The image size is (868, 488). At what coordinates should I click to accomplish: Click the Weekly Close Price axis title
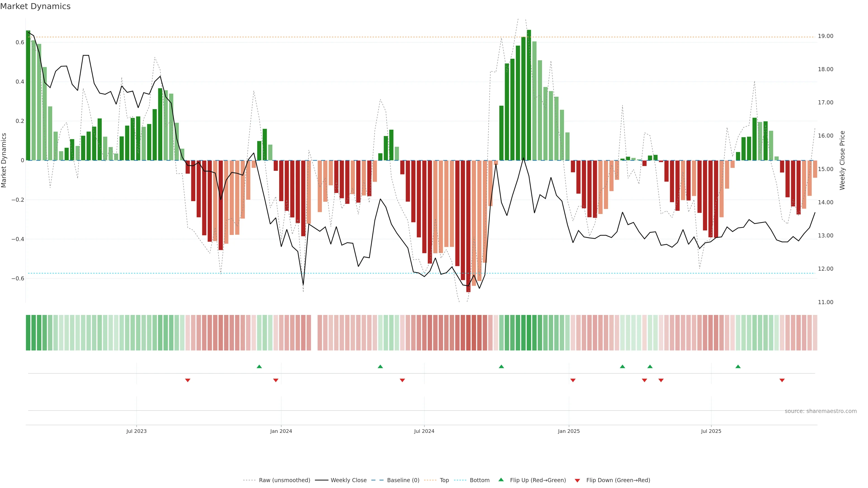click(842, 160)
